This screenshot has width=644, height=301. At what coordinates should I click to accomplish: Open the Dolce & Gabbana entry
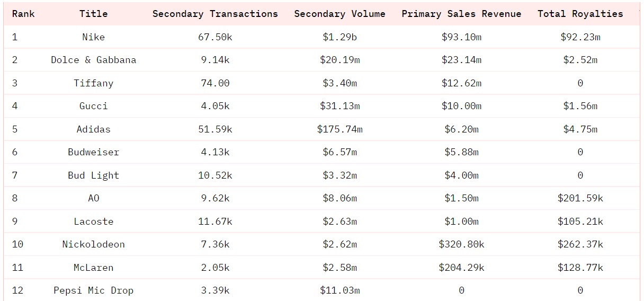pyautogui.click(x=93, y=60)
